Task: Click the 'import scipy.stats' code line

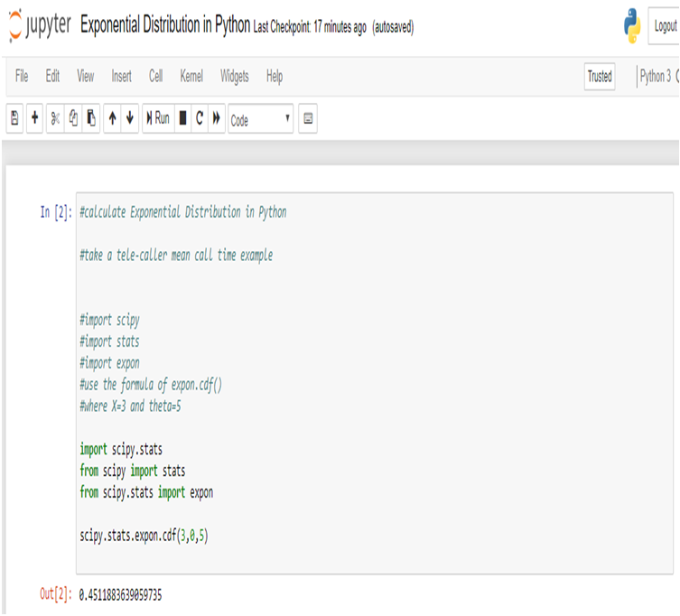Action: pos(121,450)
